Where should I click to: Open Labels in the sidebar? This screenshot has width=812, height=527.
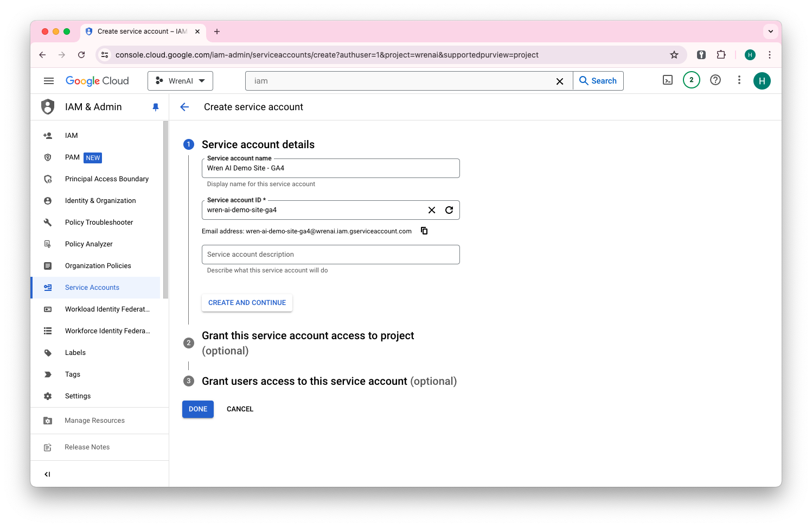(x=95, y=353)
